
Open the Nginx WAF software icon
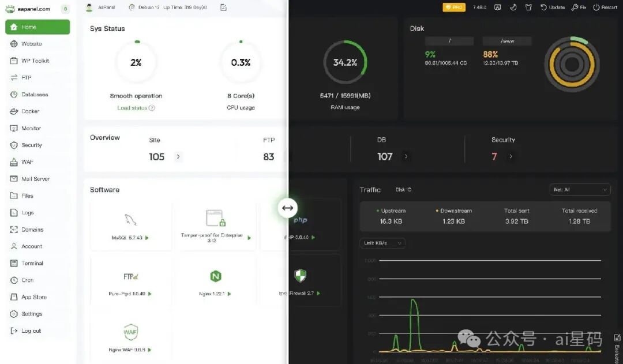[x=130, y=332]
